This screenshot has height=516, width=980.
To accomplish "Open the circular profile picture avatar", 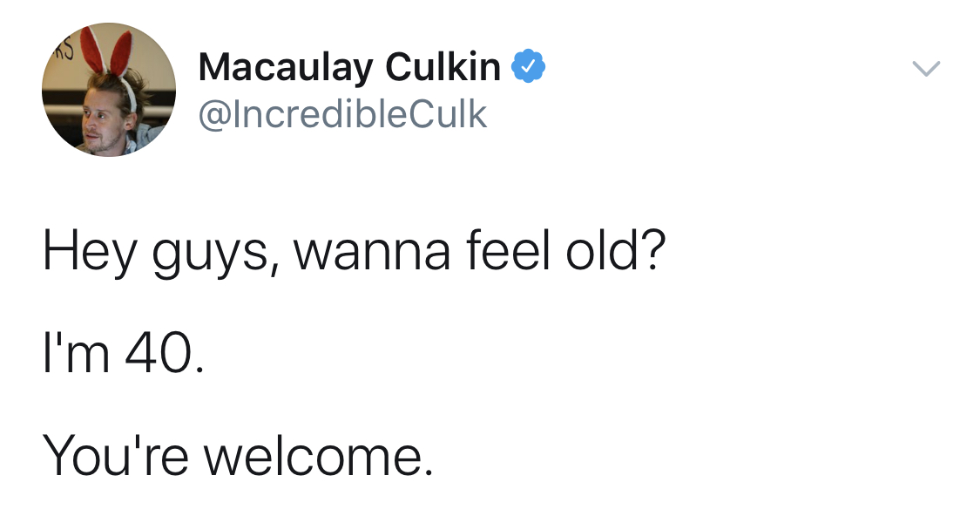I will (x=109, y=90).
